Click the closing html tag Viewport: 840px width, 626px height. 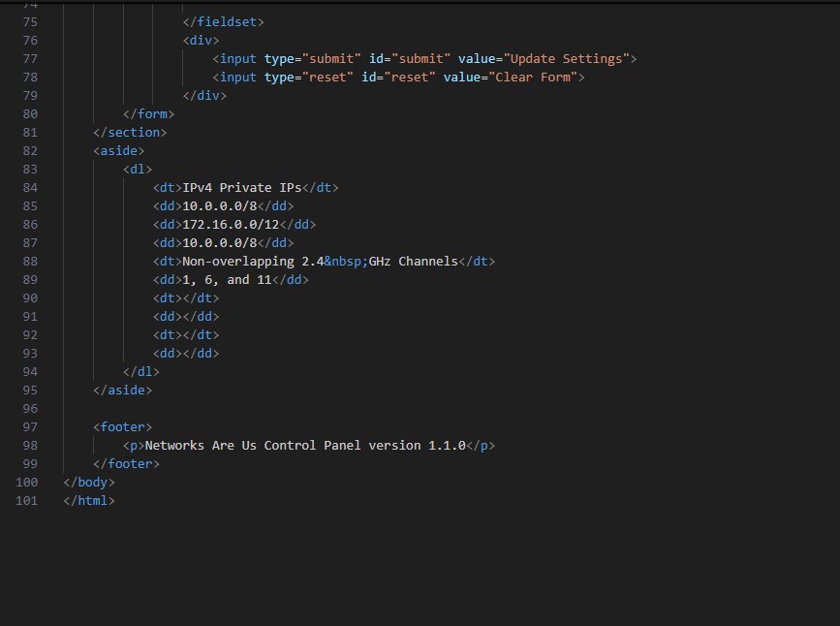[89, 501]
